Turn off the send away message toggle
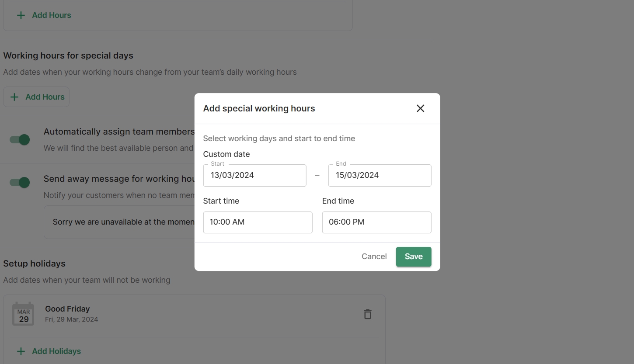This screenshot has height=364, width=634. [x=20, y=183]
